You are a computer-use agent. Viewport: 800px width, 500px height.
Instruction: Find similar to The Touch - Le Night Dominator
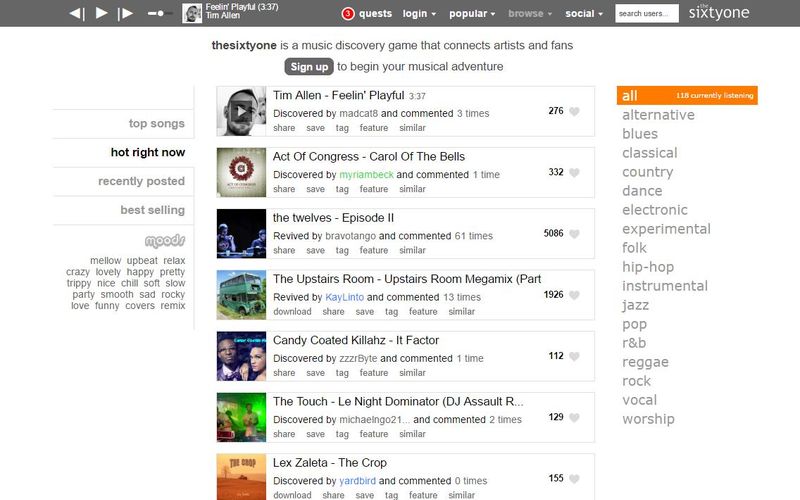(x=412, y=434)
